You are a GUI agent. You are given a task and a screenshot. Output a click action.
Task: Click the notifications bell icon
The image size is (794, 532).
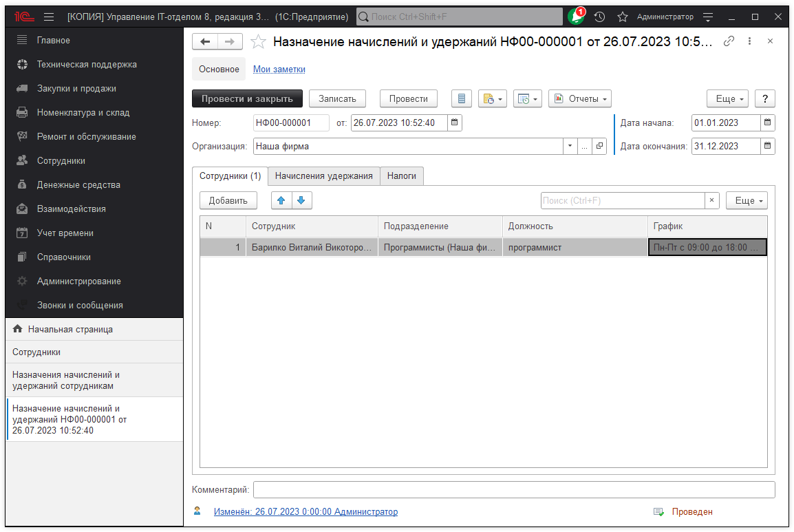tap(575, 17)
